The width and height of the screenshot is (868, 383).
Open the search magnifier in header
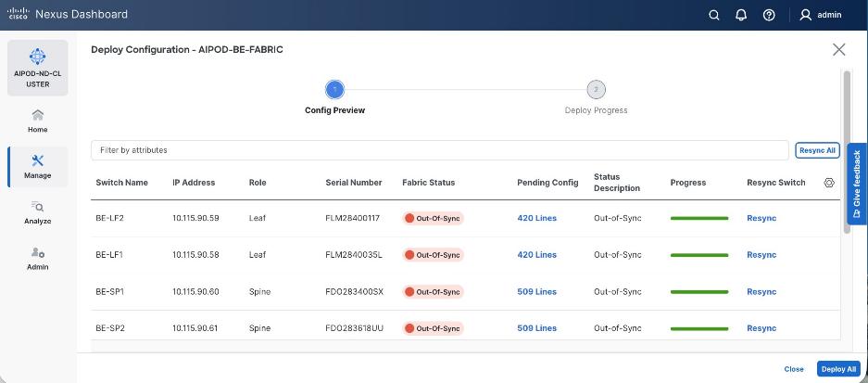[713, 15]
